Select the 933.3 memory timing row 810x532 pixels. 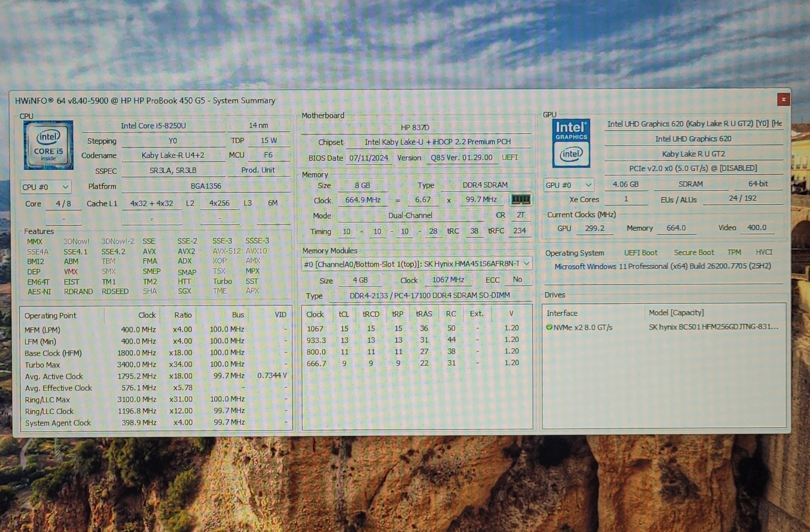click(x=416, y=340)
